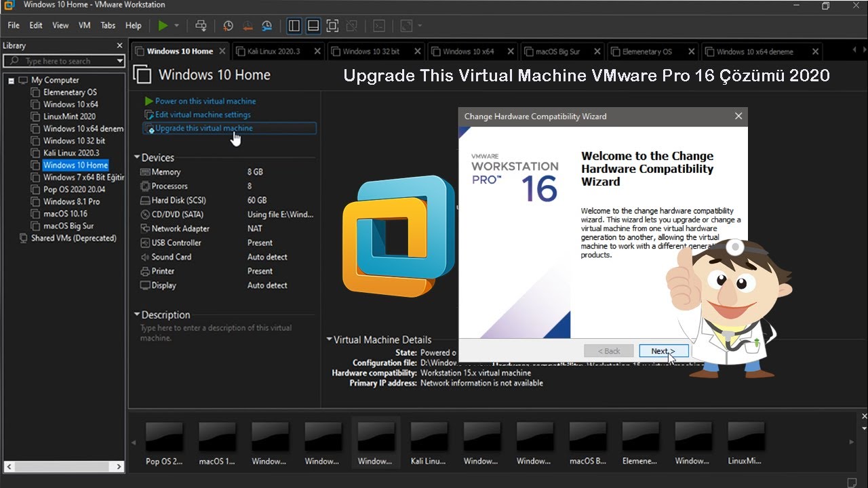Click the Hard Disk (SCSI) device icon

point(144,201)
